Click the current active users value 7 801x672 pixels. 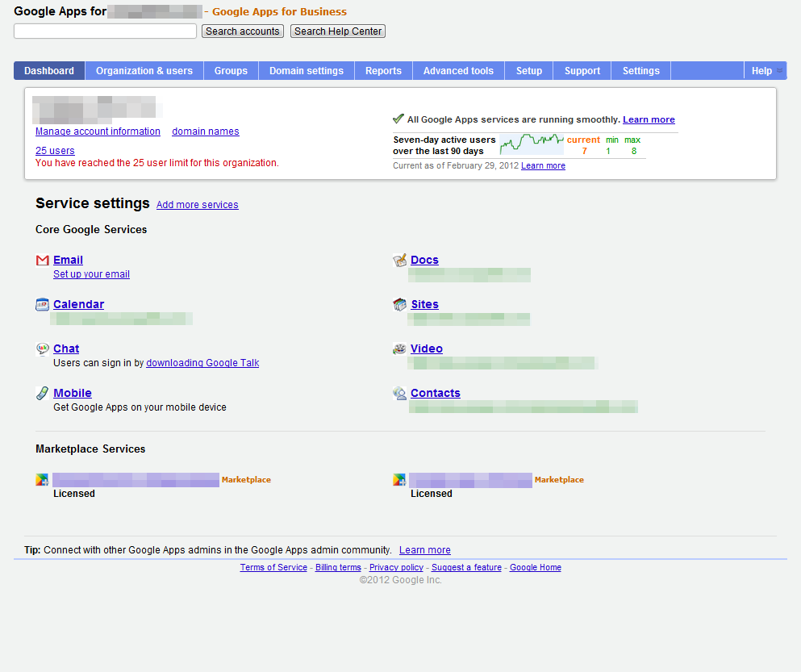click(584, 152)
